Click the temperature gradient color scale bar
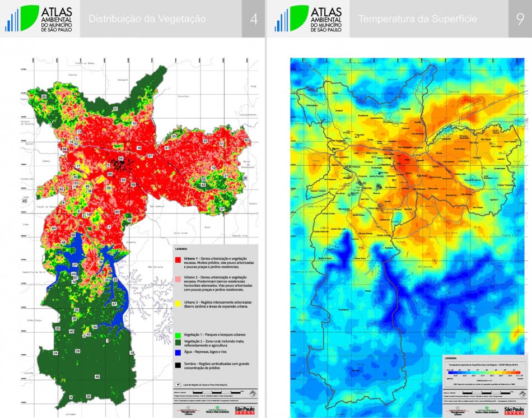 [x=484, y=373]
